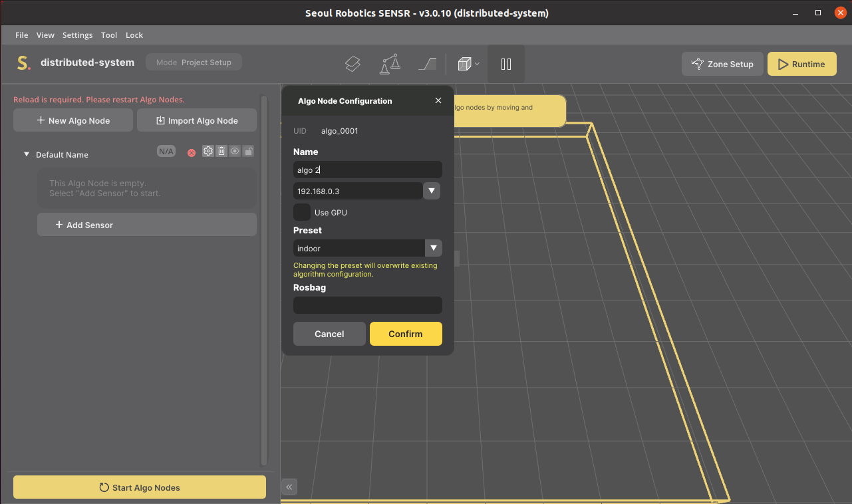
Task: Click the Seoul Robotics S logo
Action: [x=23, y=63]
